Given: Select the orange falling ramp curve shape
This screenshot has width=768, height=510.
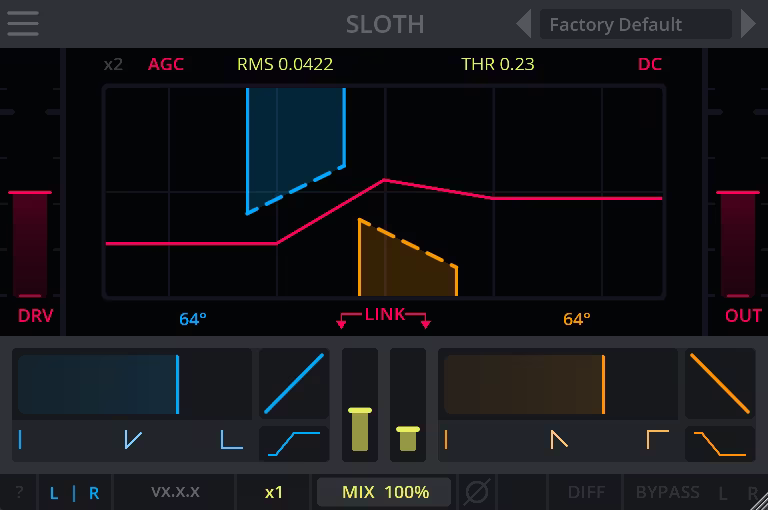Looking at the screenshot, I should coord(720,383).
